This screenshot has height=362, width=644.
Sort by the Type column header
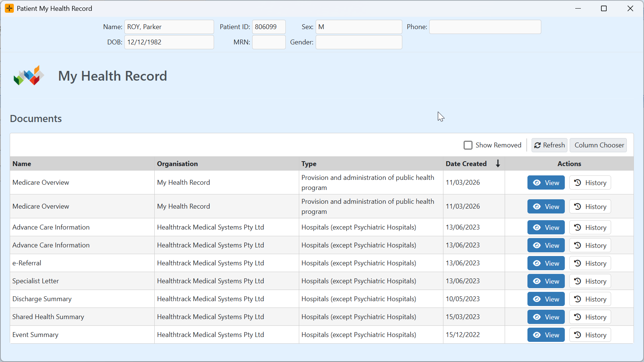(371, 164)
